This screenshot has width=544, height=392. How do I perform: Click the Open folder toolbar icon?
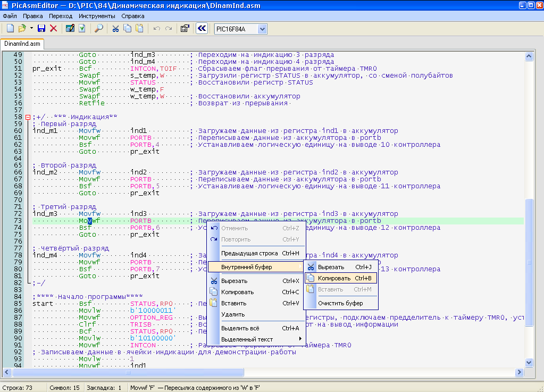[22, 28]
